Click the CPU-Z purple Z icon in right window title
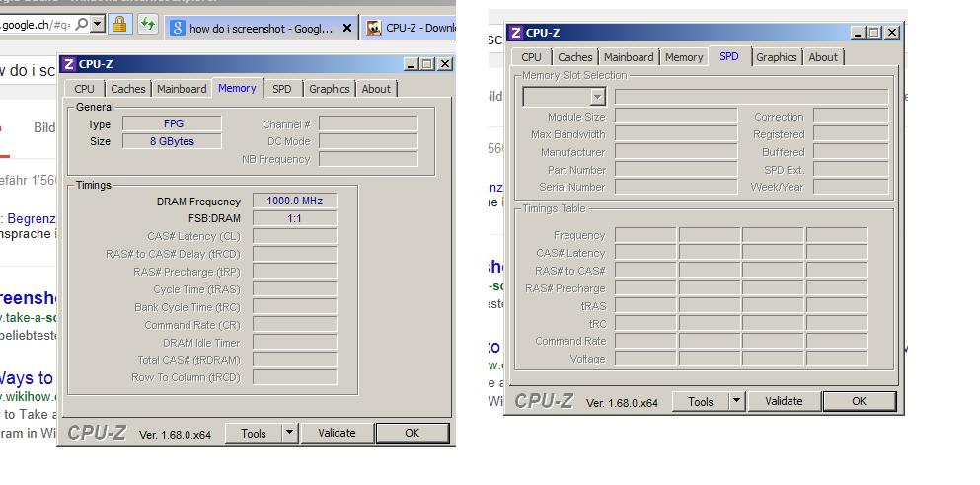Image resolution: width=980 pixels, height=485 pixels. pyautogui.click(x=515, y=33)
